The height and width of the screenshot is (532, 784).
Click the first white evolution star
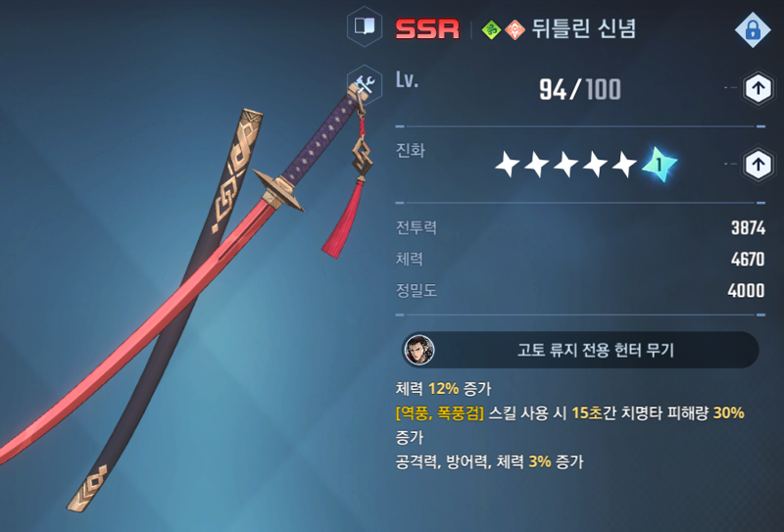(x=507, y=164)
